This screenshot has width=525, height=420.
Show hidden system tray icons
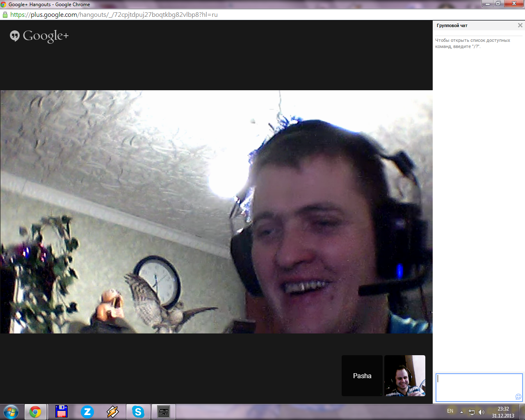point(461,412)
